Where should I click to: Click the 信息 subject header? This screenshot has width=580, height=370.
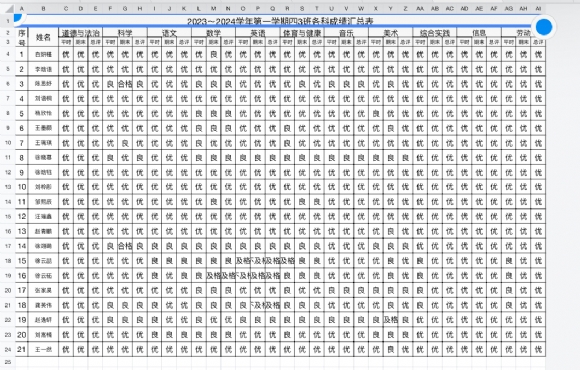[479, 33]
